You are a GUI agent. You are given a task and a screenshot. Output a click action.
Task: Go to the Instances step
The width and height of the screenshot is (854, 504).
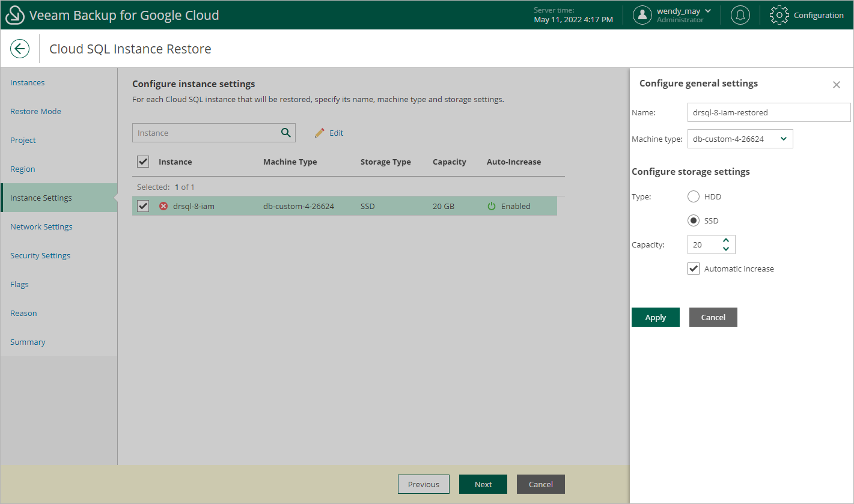[x=28, y=82]
